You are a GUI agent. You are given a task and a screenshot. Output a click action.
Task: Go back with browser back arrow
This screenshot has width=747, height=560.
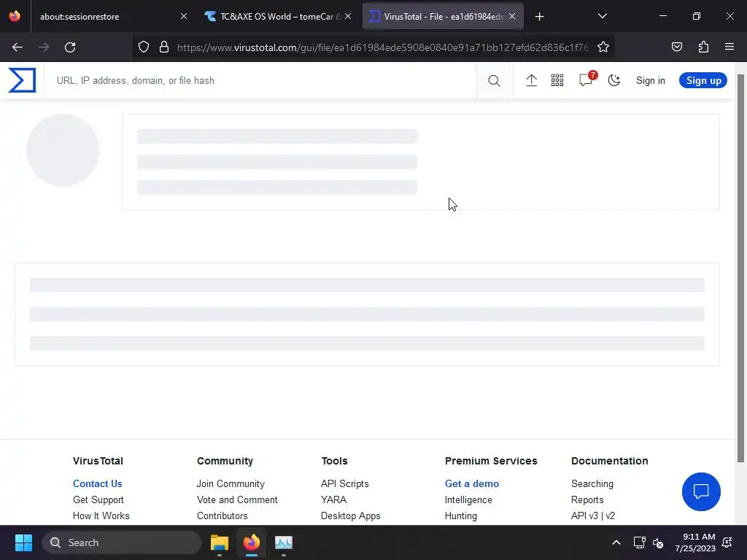pyautogui.click(x=18, y=47)
